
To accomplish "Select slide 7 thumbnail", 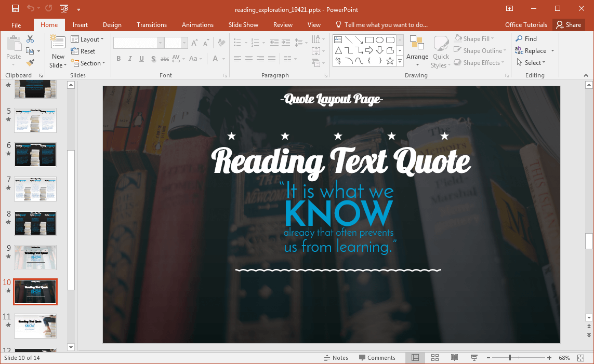I will click(35, 188).
